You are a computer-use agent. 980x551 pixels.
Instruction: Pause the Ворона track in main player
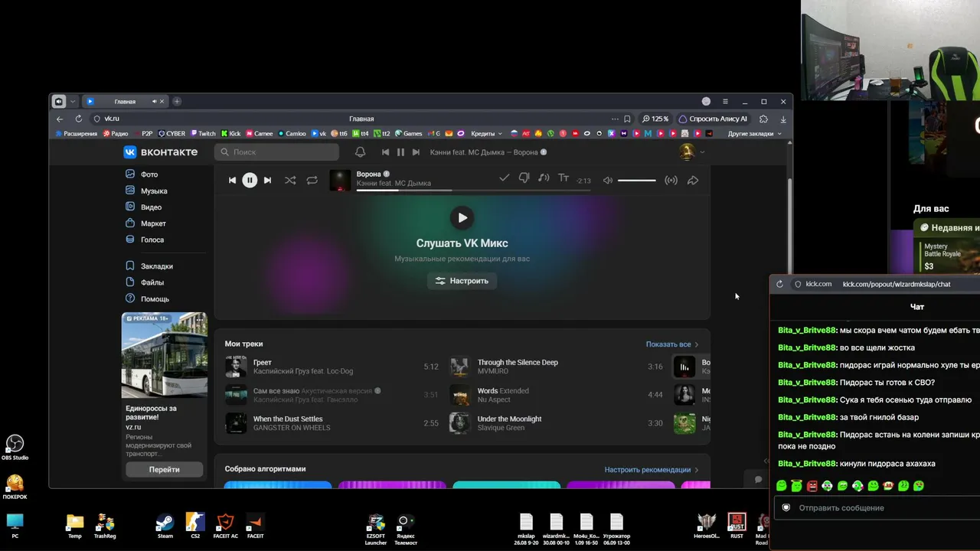pos(250,181)
